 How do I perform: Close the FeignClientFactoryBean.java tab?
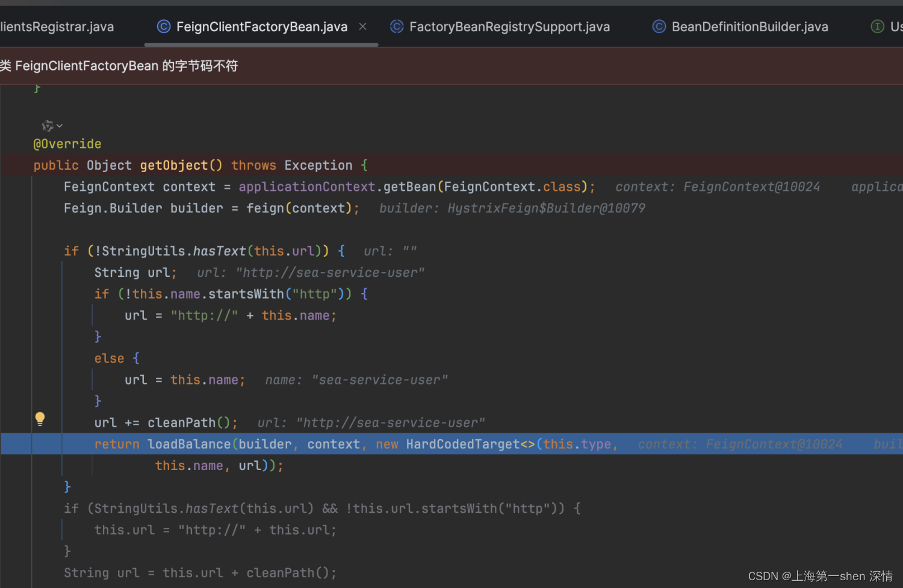tap(362, 26)
